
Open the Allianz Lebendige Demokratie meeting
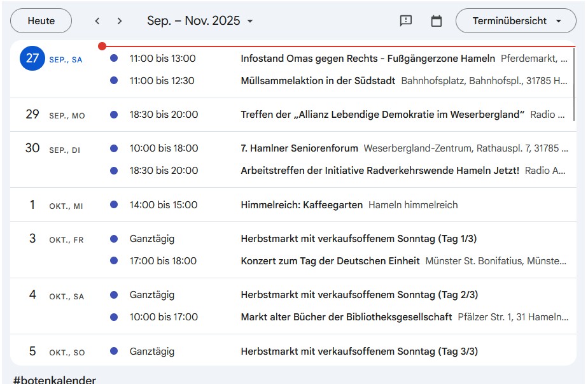[382, 115]
